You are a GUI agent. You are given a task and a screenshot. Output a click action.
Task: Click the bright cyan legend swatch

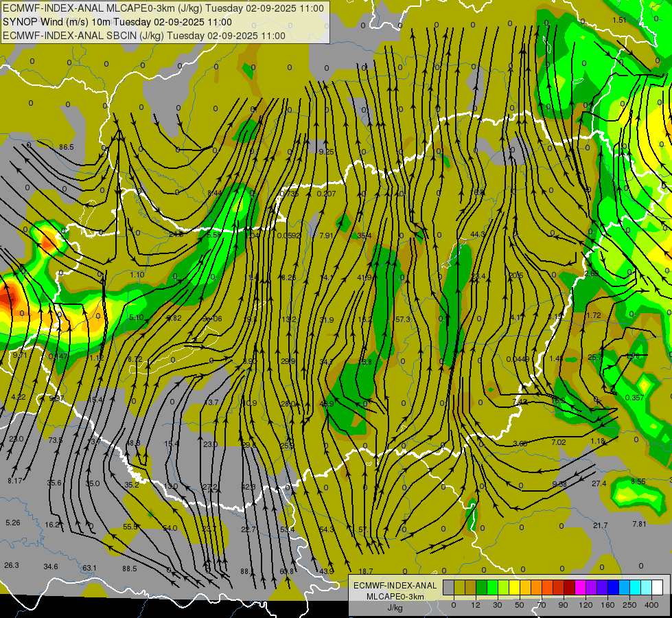tap(635, 587)
